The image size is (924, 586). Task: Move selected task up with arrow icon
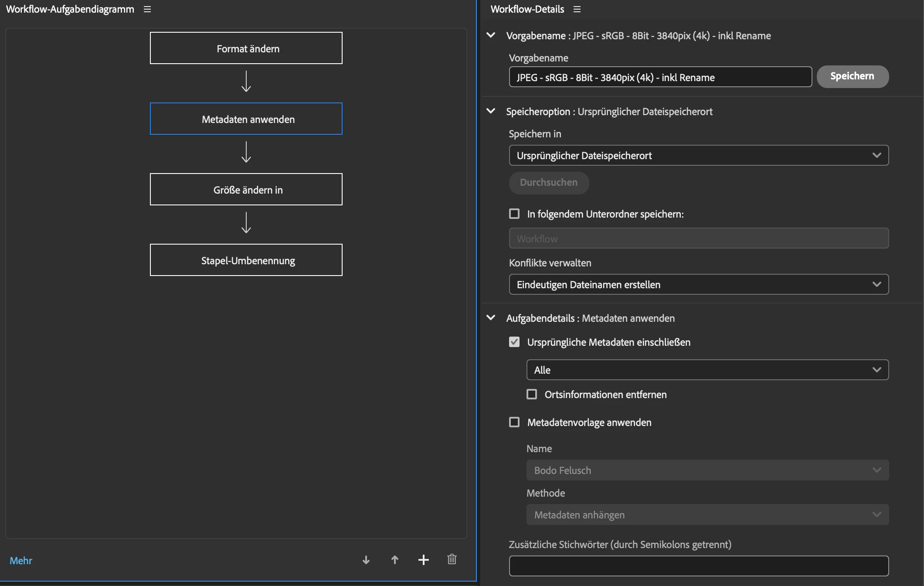[x=395, y=560]
